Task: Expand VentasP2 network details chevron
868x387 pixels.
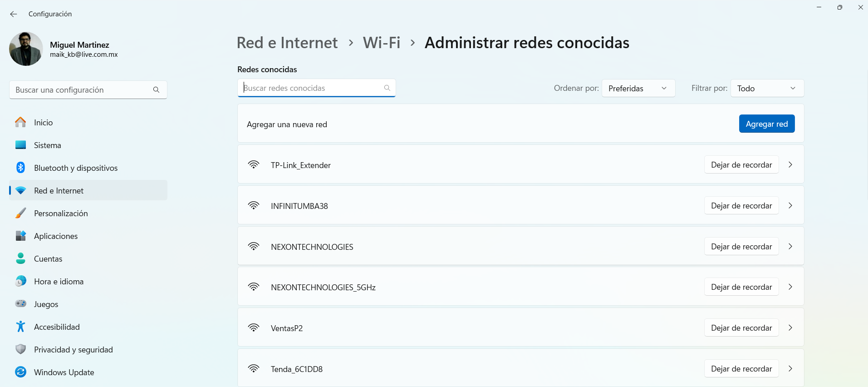Action: click(x=790, y=328)
